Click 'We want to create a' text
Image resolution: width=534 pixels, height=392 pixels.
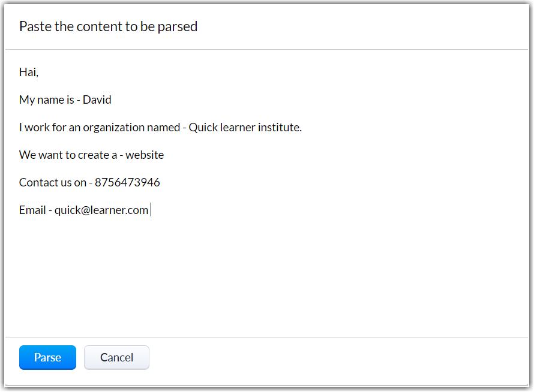[x=68, y=155]
